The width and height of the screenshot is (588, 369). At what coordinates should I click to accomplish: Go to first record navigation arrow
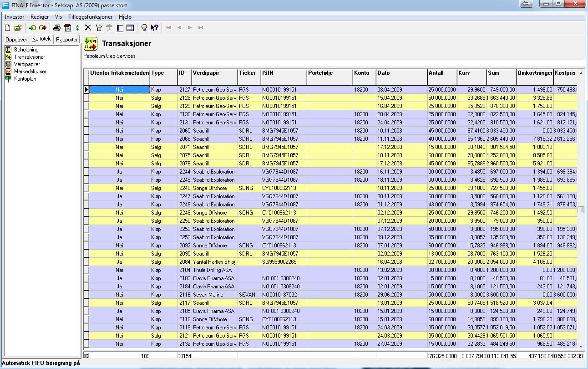tap(169, 28)
